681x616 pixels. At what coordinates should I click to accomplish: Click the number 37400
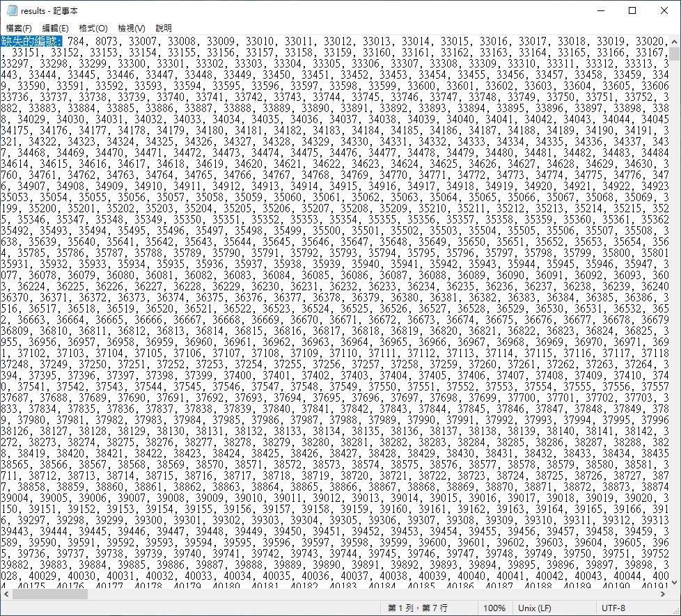point(249,375)
